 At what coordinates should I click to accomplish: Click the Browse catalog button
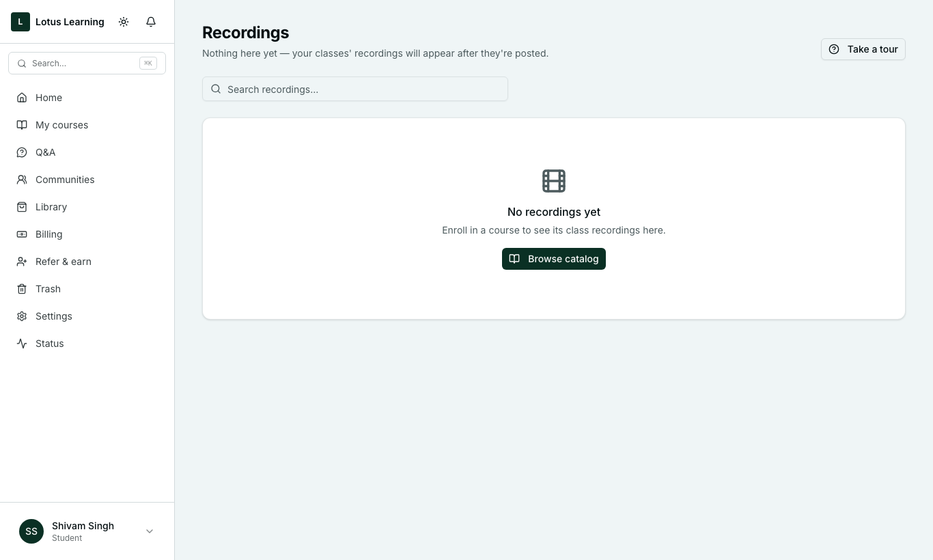coord(554,259)
